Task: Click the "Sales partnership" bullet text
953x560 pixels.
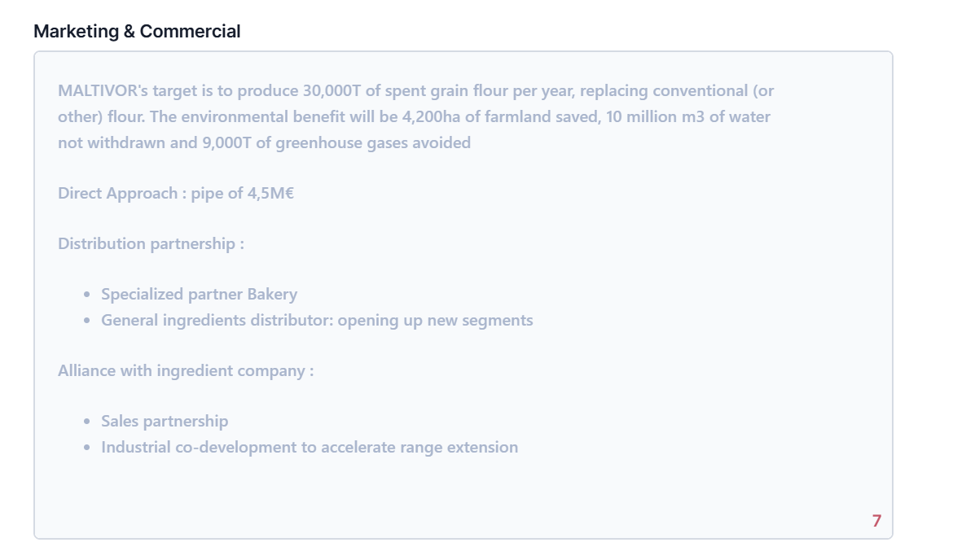Action: [165, 422]
